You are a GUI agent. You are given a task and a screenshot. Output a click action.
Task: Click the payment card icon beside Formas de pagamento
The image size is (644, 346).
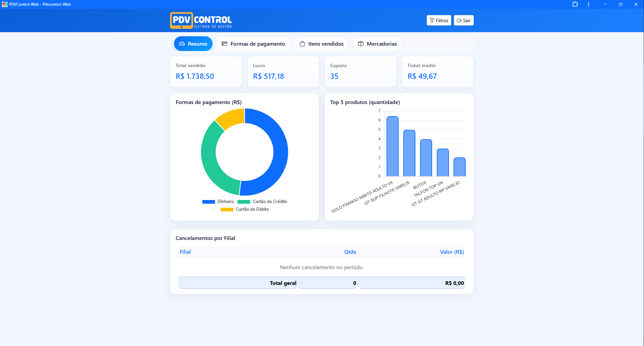225,44
